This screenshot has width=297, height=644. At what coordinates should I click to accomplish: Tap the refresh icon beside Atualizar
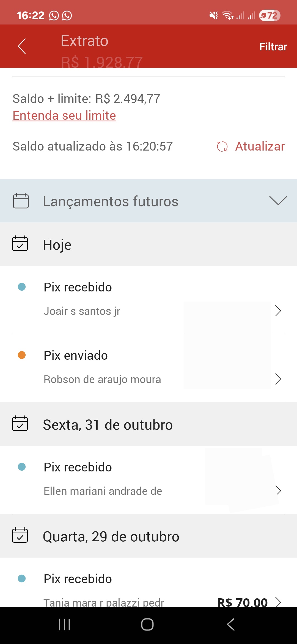coord(222,146)
